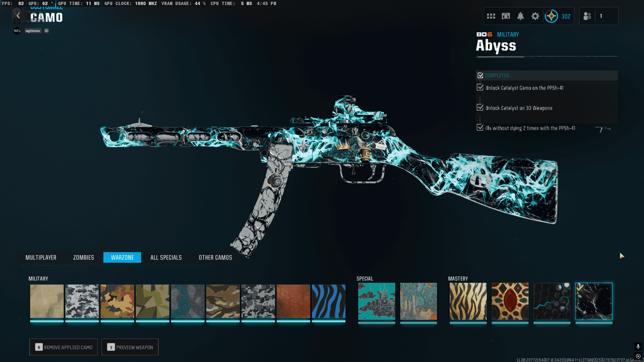Open the headset voice channels icon
Viewport: 644px width, 362px height.
(x=506, y=16)
